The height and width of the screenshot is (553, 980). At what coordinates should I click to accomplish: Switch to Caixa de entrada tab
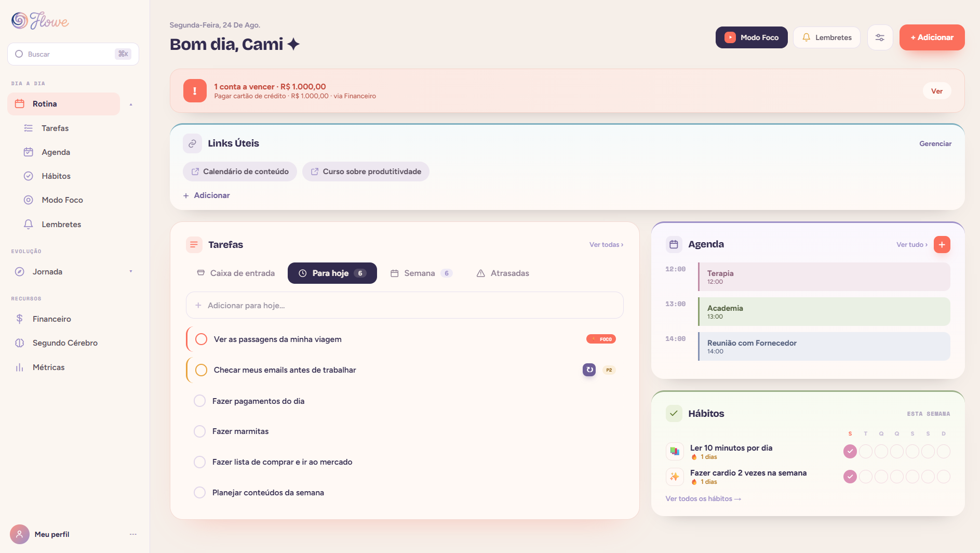[x=236, y=273]
